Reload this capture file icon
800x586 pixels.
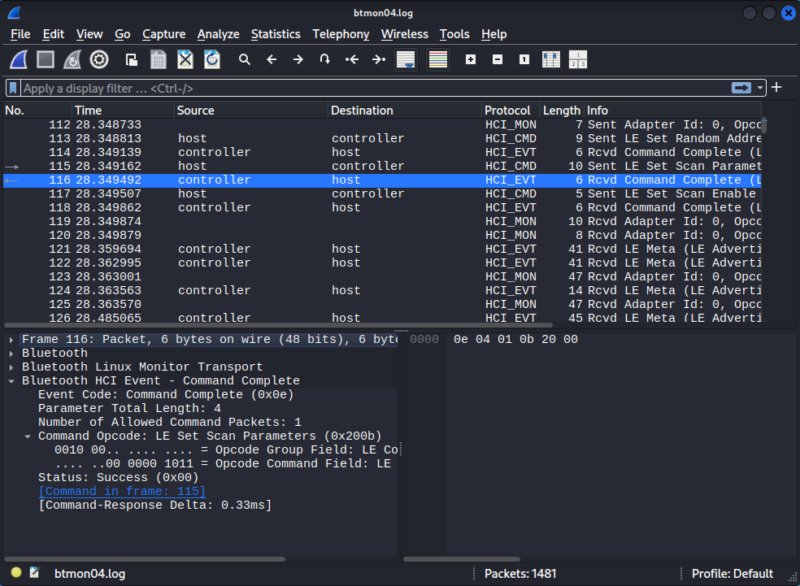coord(212,60)
